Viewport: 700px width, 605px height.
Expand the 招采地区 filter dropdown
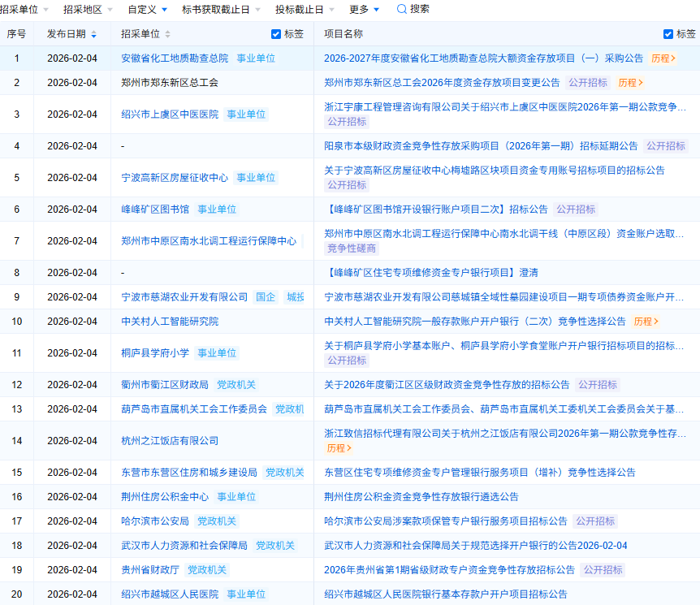point(88,9)
